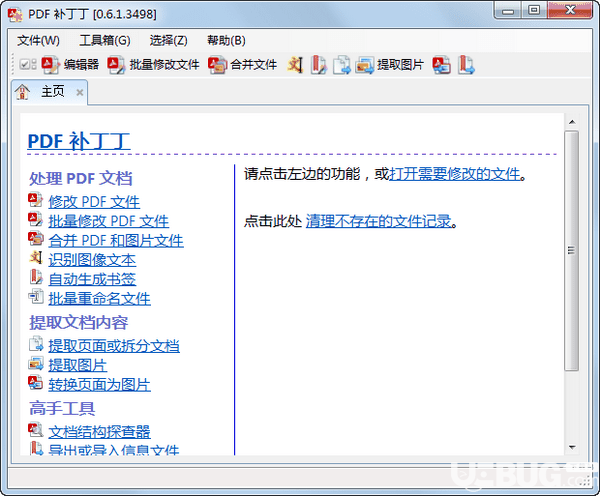The width and height of the screenshot is (600, 496).
Task: Toggle the checkbox options icon in toolbar
Action: click(28, 64)
